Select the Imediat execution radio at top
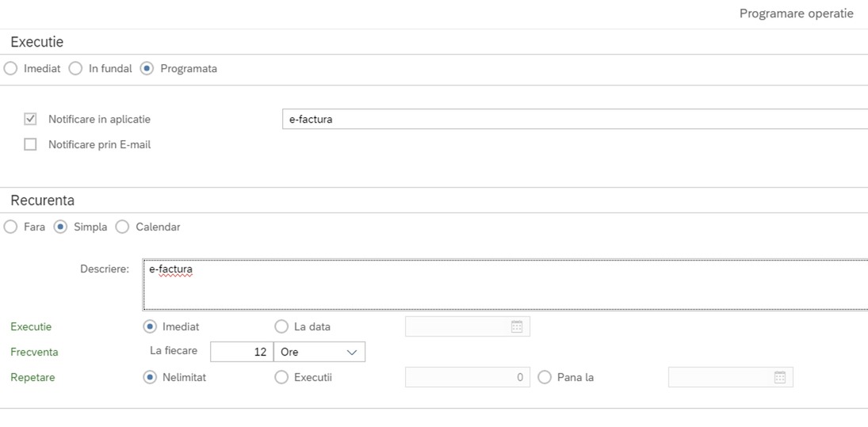The width and height of the screenshot is (868, 427). (10, 69)
